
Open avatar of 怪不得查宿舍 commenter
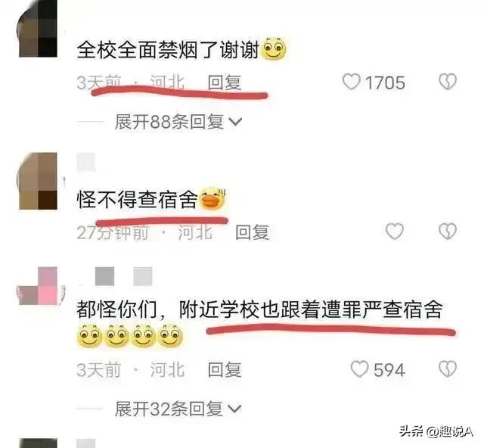38,181
